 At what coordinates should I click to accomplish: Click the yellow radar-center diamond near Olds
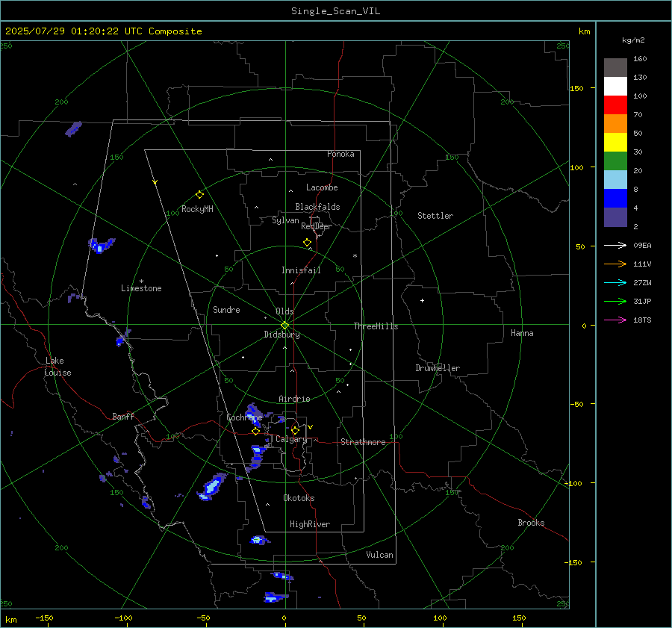pyautogui.click(x=285, y=326)
